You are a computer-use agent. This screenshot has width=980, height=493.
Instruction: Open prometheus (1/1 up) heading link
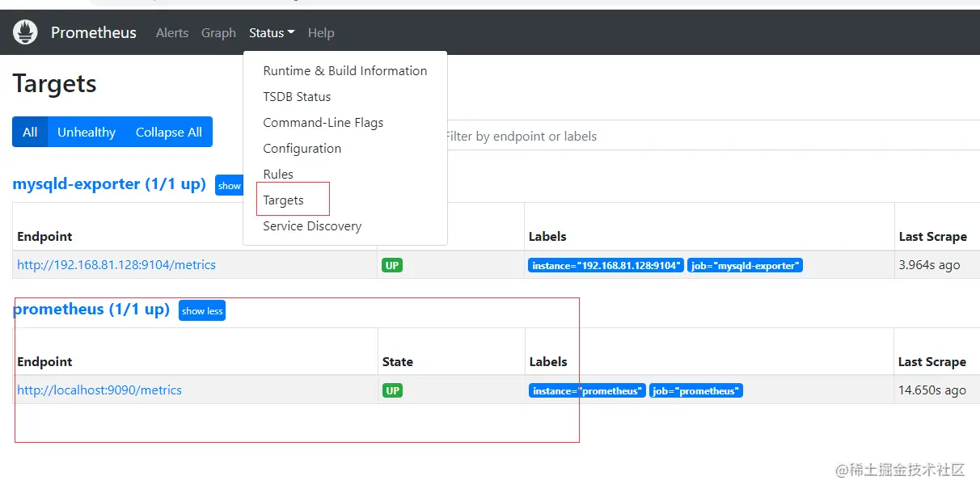pyautogui.click(x=91, y=310)
